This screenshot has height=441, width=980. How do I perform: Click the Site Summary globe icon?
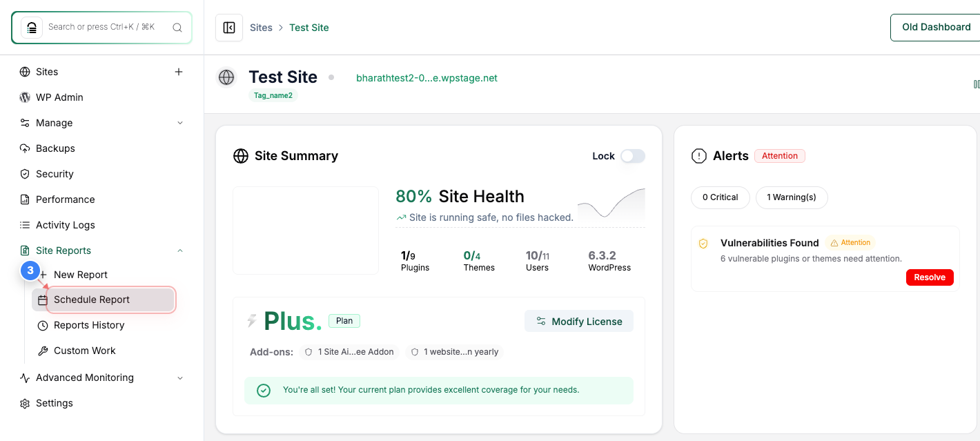coord(241,156)
